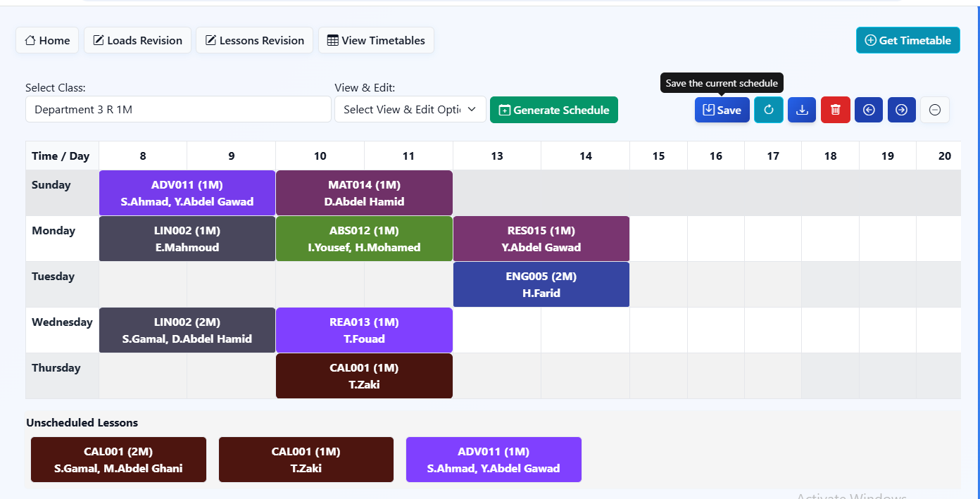
Task: Select the unscheduled CAL001 (2M) lesson block
Action: click(x=118, y=460)
